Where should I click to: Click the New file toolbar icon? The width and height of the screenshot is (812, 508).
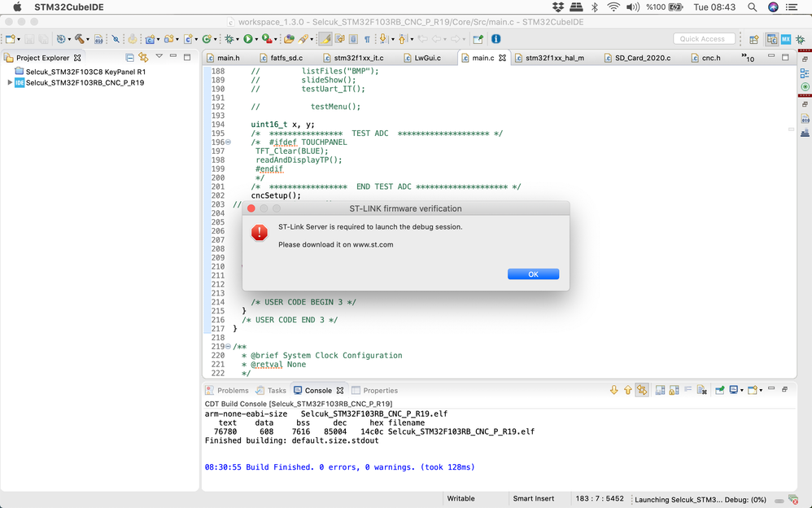click(x=11, y=39)
